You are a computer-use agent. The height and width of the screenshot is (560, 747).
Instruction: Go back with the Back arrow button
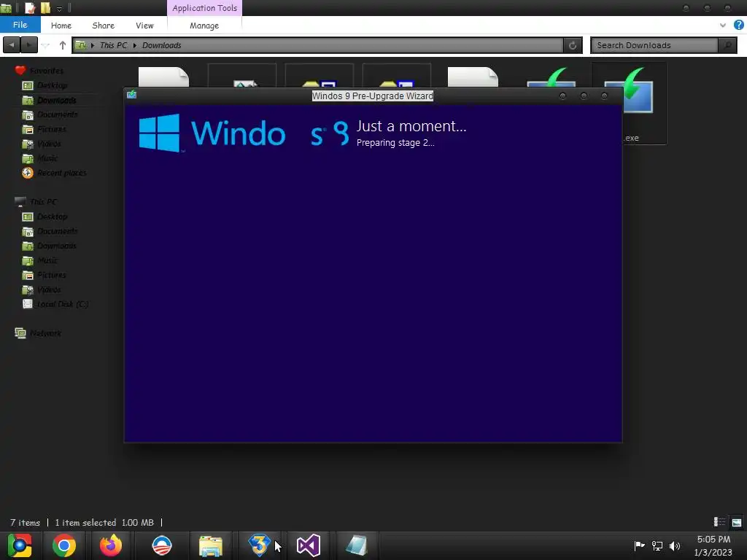pos(12,45)
